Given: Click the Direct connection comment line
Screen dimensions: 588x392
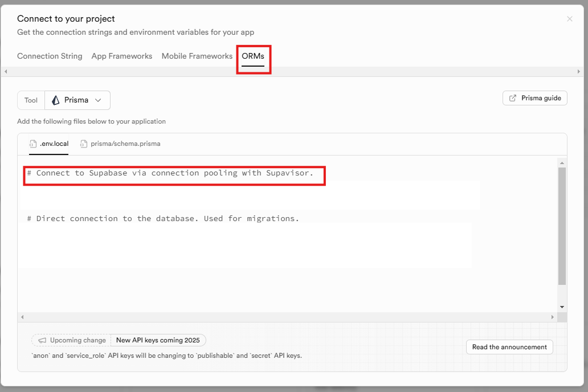Looking at the screenshot, I should pyautogui.click(x=163, y=218).
